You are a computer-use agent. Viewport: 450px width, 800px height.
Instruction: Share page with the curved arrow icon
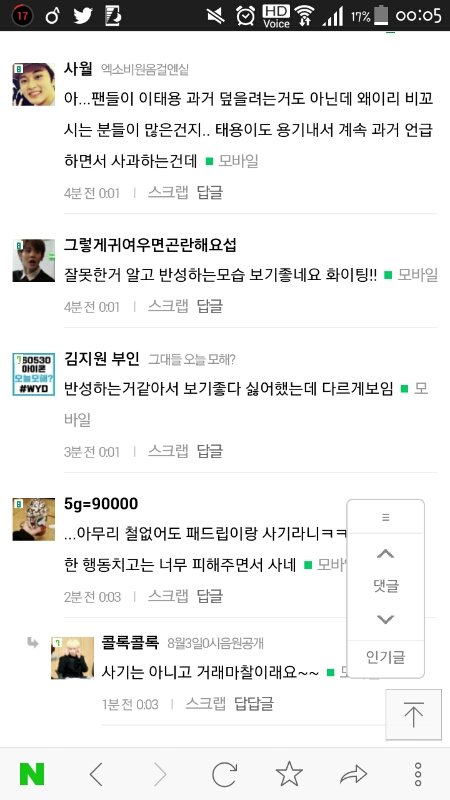(x=354, y=774)
